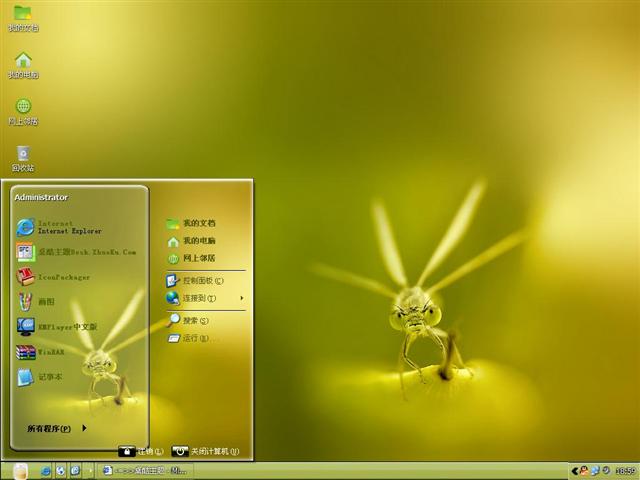
Task: Open WinRAR from the Start menu
Action: click(x=40, y=352)
